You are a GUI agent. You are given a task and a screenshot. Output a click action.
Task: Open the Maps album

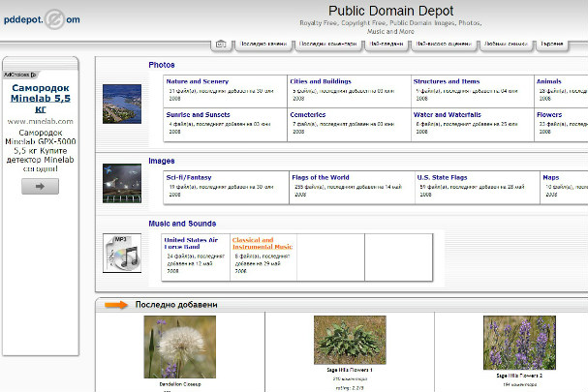coord(551,177)
